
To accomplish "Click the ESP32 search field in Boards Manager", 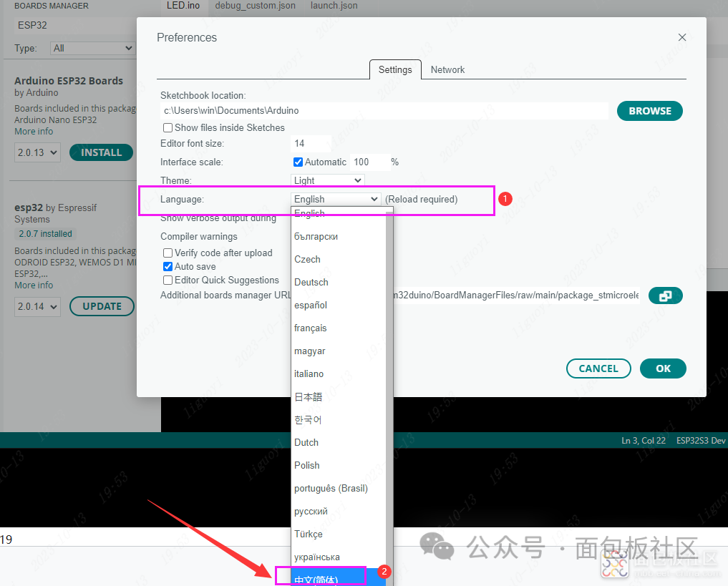I will [74, 26].
